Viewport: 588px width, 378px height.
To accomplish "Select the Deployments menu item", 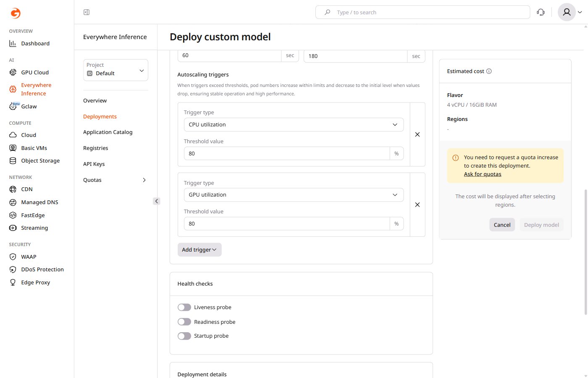I will click(x=100, y=116).
